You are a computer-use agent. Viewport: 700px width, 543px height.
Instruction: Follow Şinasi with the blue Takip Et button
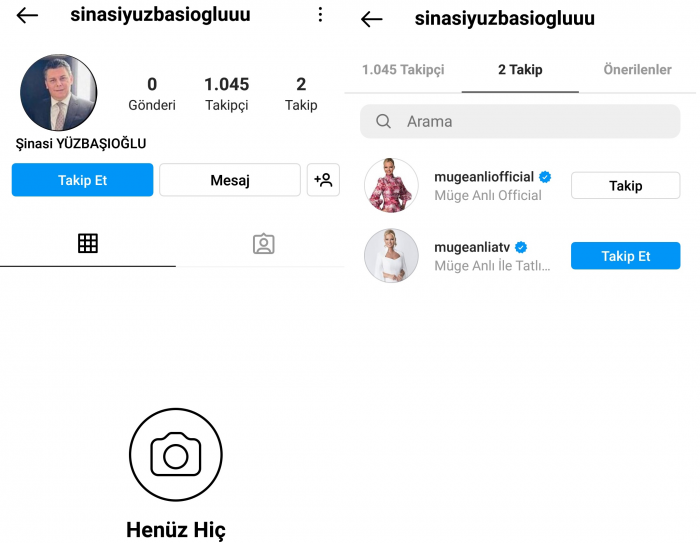pyautogui.click(x=82, y=180)
